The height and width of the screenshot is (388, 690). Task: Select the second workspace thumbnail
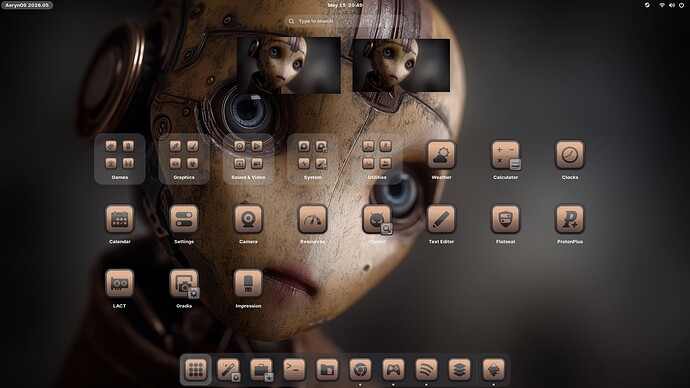click(401, 65)
